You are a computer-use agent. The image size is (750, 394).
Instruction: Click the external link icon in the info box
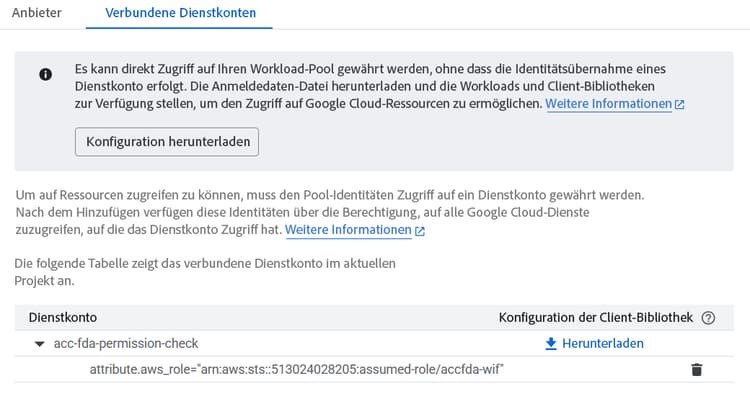tap(679, 104)
